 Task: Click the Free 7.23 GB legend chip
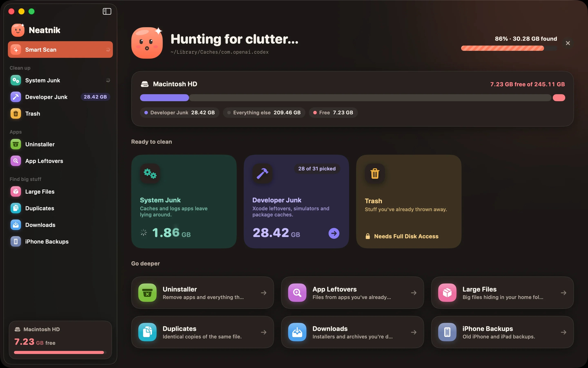(333, 113)
